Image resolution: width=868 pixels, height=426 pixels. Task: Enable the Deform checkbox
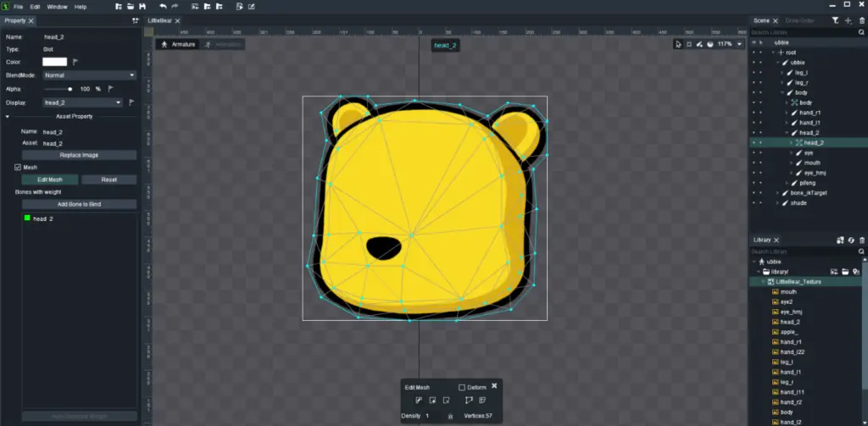click(462, 387)
